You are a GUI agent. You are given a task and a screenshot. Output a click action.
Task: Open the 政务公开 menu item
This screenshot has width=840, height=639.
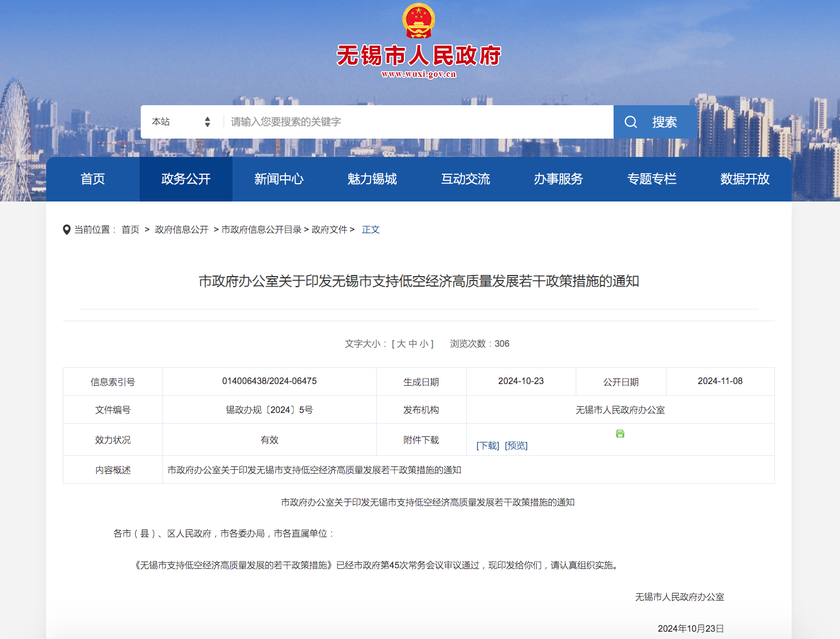click(185, 179)
